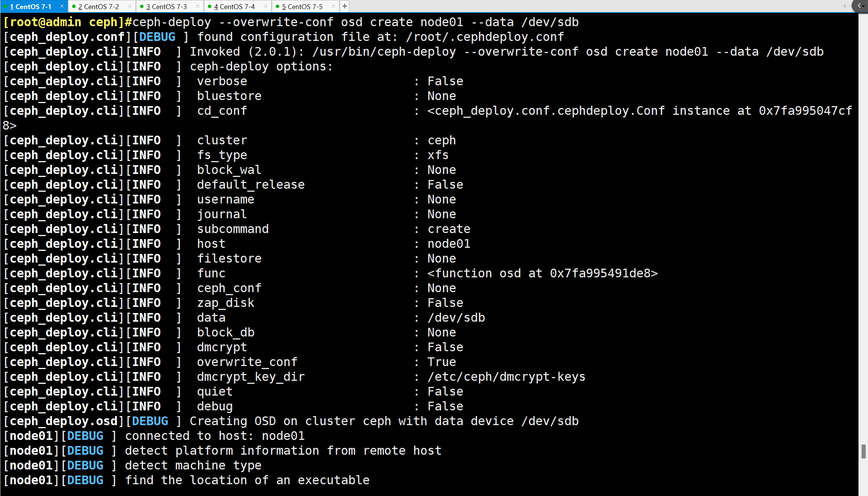The height and width of the screenshot is (496, 868).
Task: Click the terminal vertical scrollbar thumb
Action: pyautogui.click(x=863, y=452)
